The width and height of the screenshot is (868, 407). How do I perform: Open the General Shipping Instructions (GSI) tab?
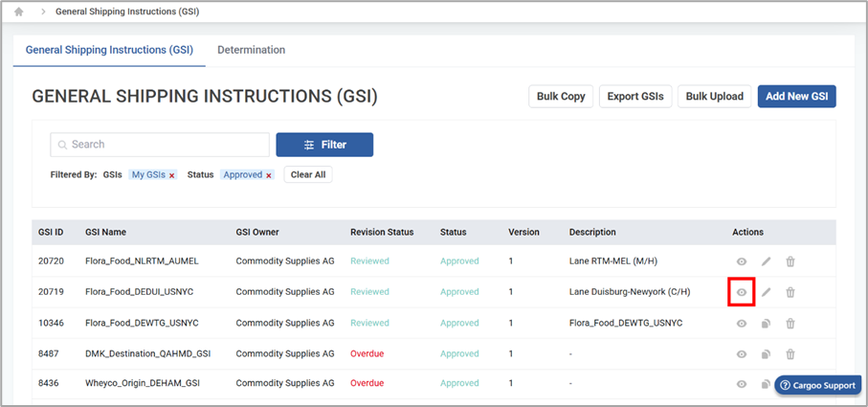110,50
